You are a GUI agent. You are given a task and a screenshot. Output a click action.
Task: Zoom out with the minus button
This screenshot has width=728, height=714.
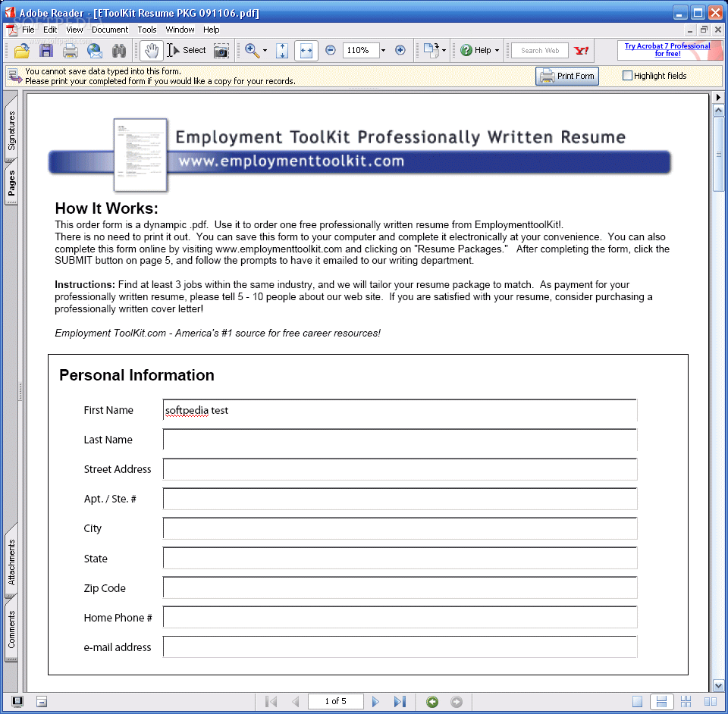click(x=330, y=50)
